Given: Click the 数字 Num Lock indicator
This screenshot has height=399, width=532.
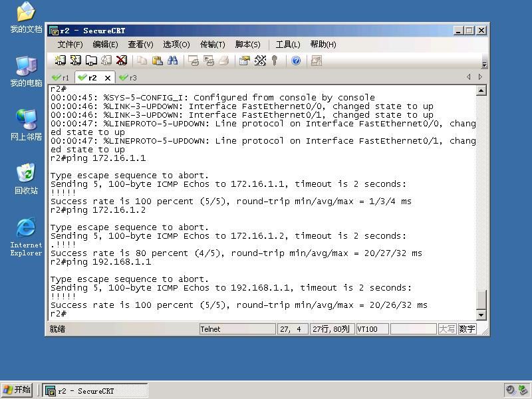Looking at the screenshot, I should [x=467, y=329].
